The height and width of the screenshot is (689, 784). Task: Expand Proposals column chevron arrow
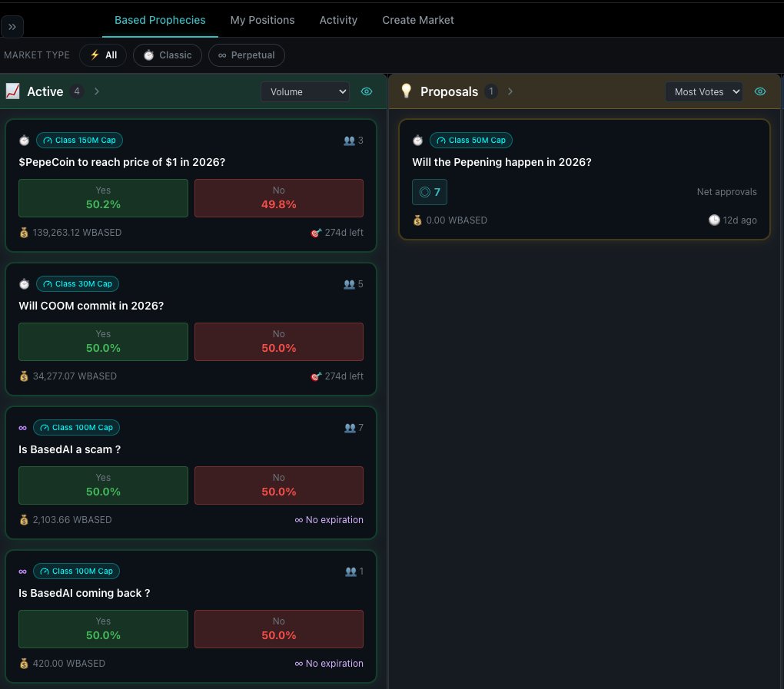point(510,91)
